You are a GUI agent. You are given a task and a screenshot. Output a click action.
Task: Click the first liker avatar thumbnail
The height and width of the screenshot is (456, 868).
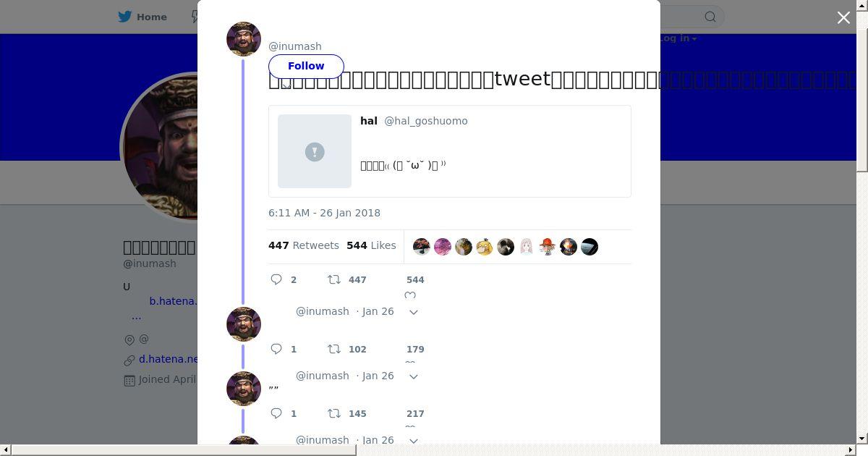(x=422, y=247)
